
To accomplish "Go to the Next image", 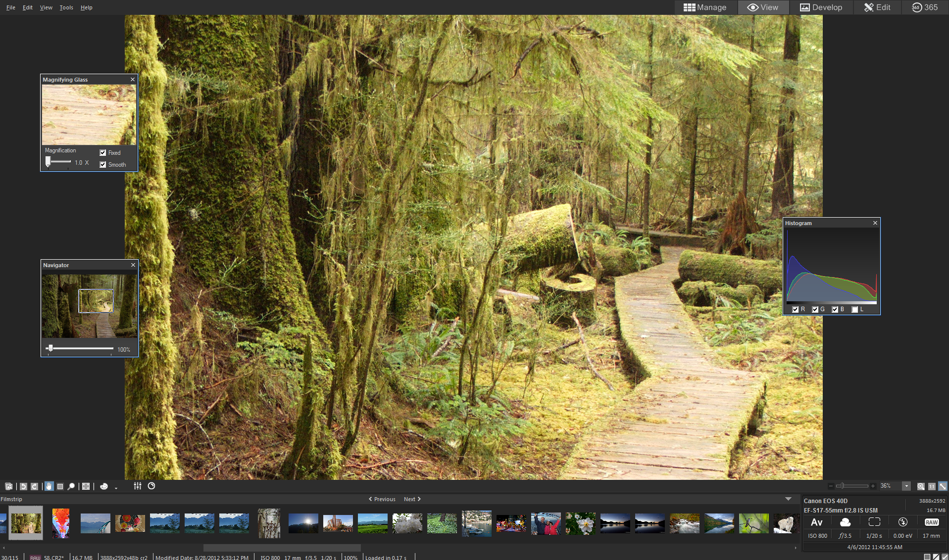I will tap(412, 499).
